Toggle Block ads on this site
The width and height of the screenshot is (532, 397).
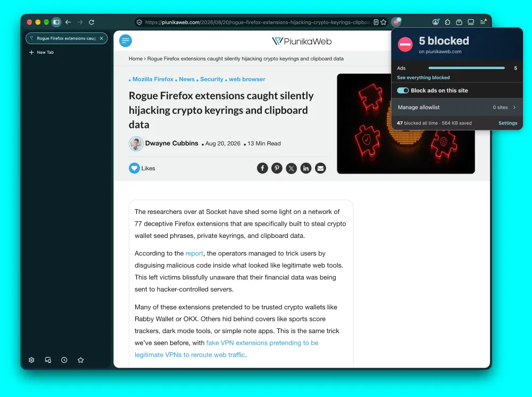coord(403,90)
